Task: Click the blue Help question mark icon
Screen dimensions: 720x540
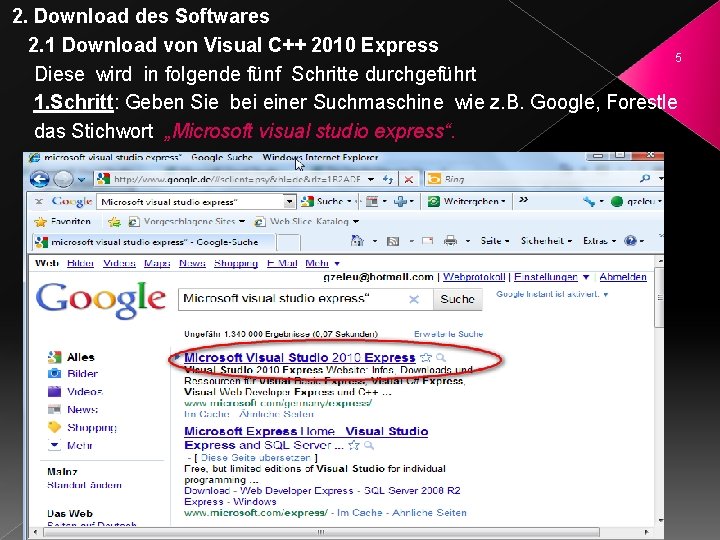Action: point(630,241)
